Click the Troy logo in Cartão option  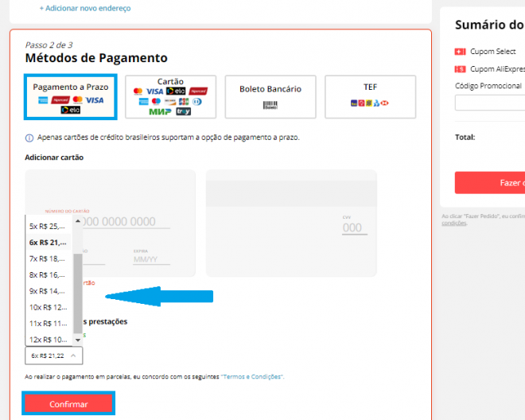click(x=184, y=111)
